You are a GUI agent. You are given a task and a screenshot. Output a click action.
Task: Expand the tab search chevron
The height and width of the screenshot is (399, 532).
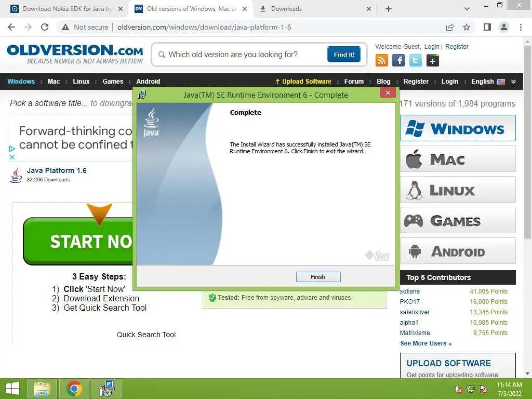(467, 9)
